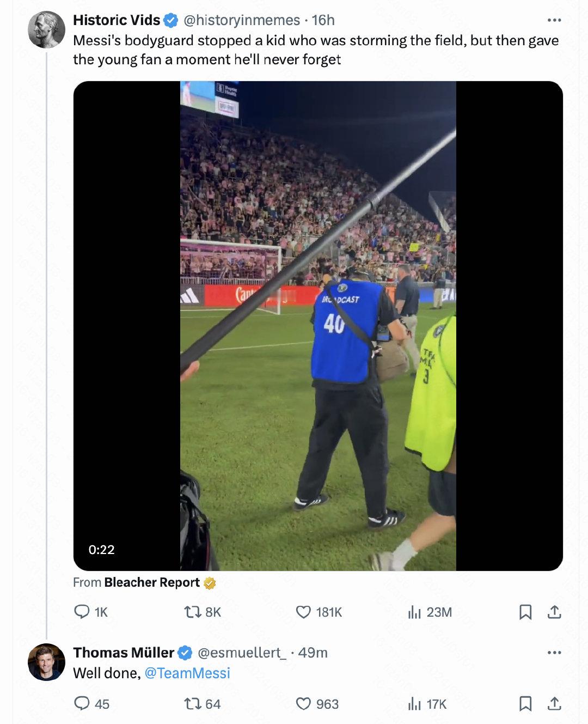
Task: Click the @TeamMessi mention link
Action: [187, 673]
